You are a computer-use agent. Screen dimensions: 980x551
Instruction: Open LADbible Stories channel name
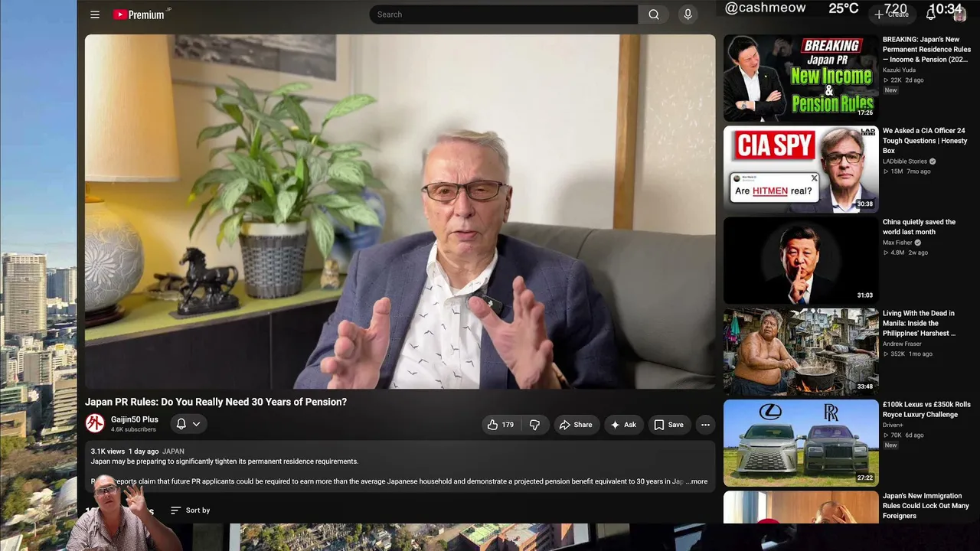click(x=905, y=161)
